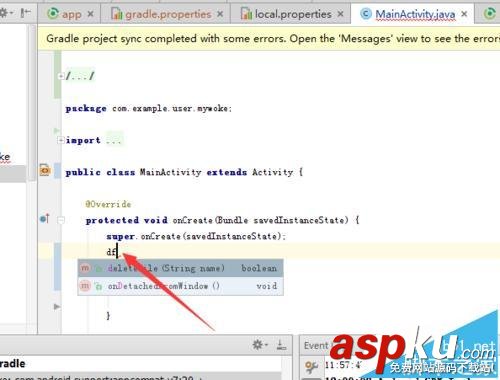500x380 pixels.
Task: Click the Event Log panel title
Action: coord(316,345)
